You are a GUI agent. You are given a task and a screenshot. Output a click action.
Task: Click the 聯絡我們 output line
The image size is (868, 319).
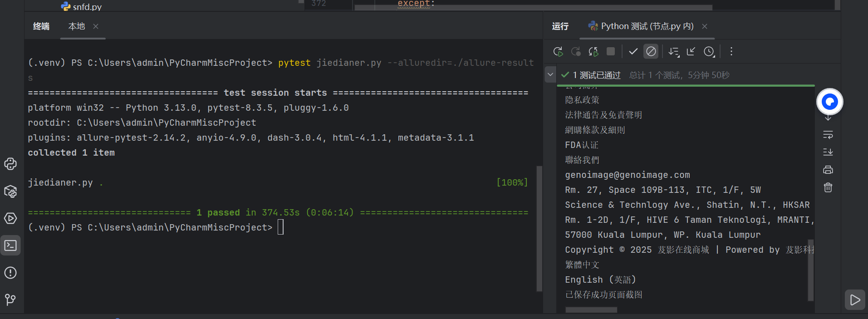tap(582, 160)
